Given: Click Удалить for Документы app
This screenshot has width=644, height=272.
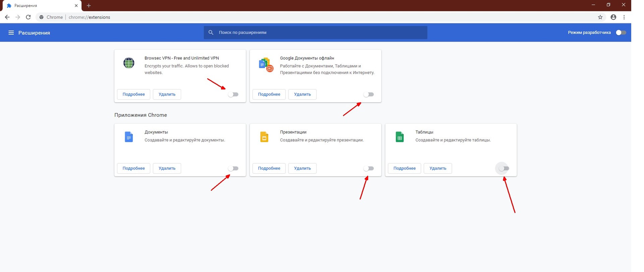Looking at the screenshot, I should [x=167, y=168].
